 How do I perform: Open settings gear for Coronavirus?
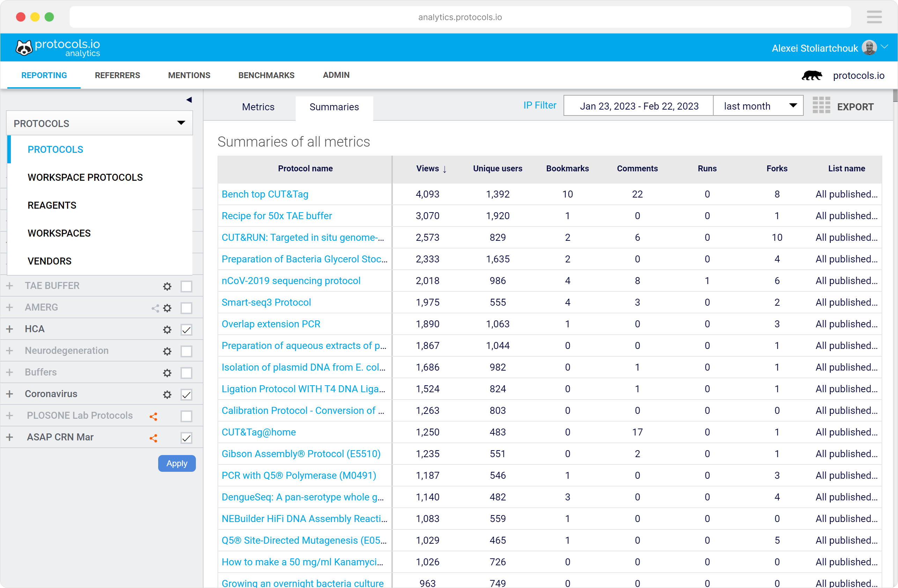pos(167,395)
